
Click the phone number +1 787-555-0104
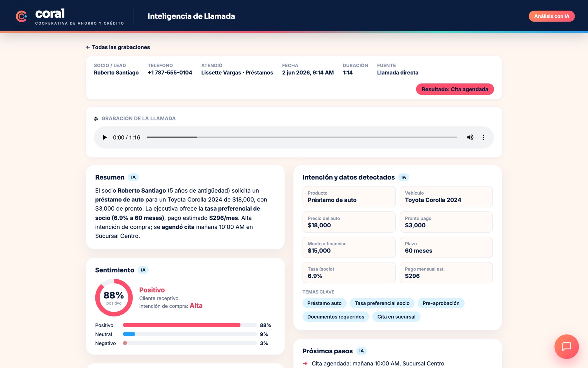pos(170,73)
